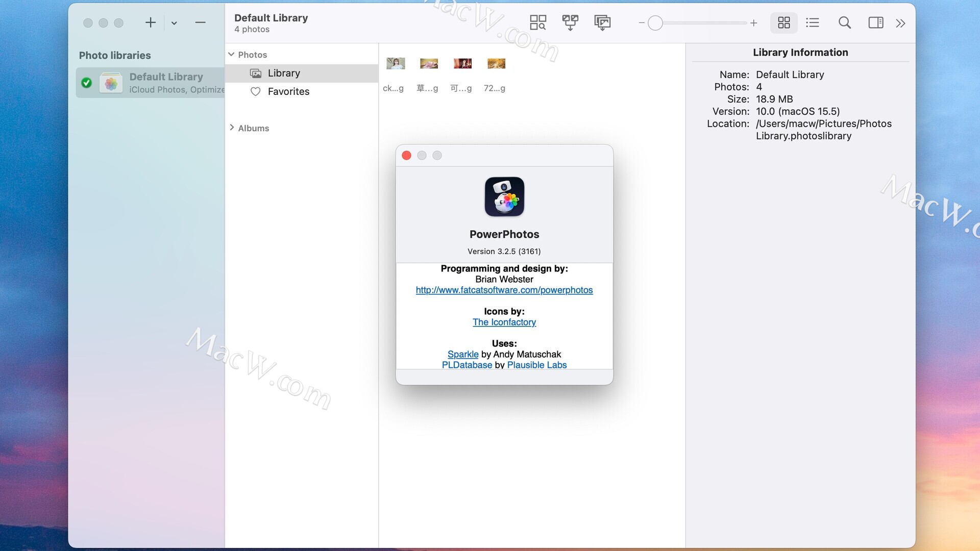Open the search magnifier icon
Viewport: 980px width, 551px height.
click(x=844, y=22)
